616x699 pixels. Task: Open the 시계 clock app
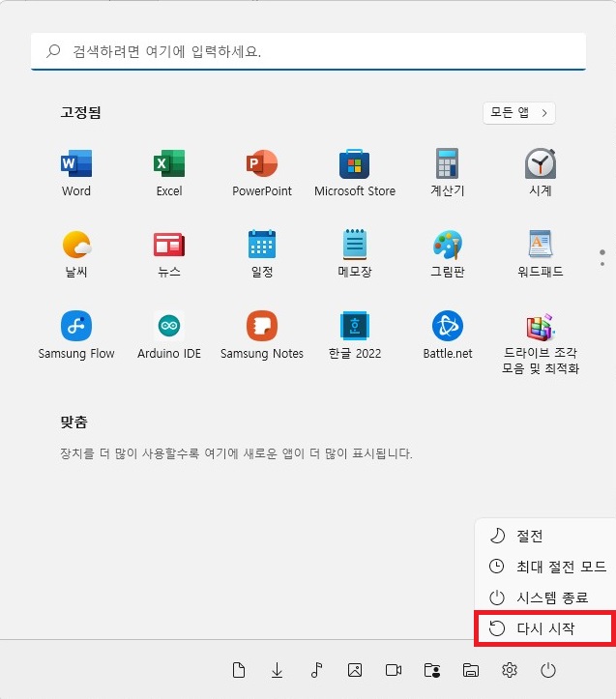pyautogui.click(x=541, y=173)
